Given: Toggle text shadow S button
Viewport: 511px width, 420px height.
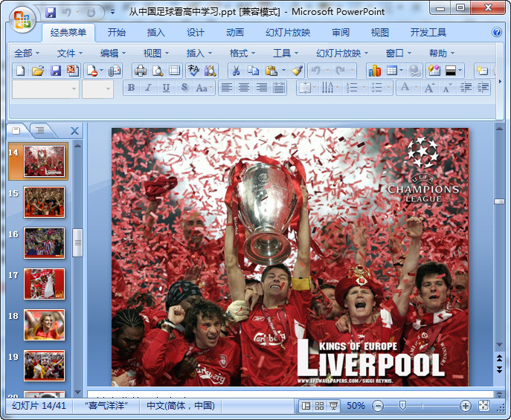Looking at the screenshot, I should click(184, 88).
